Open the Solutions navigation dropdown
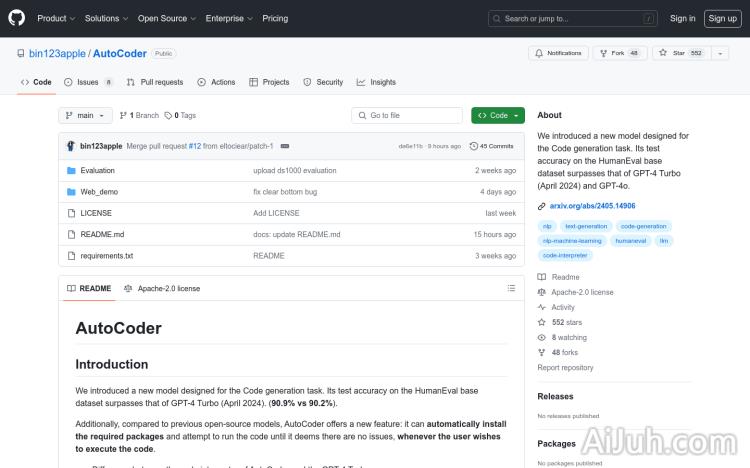Viewport: 750px width, 468px height. click(x=105, y=18)
